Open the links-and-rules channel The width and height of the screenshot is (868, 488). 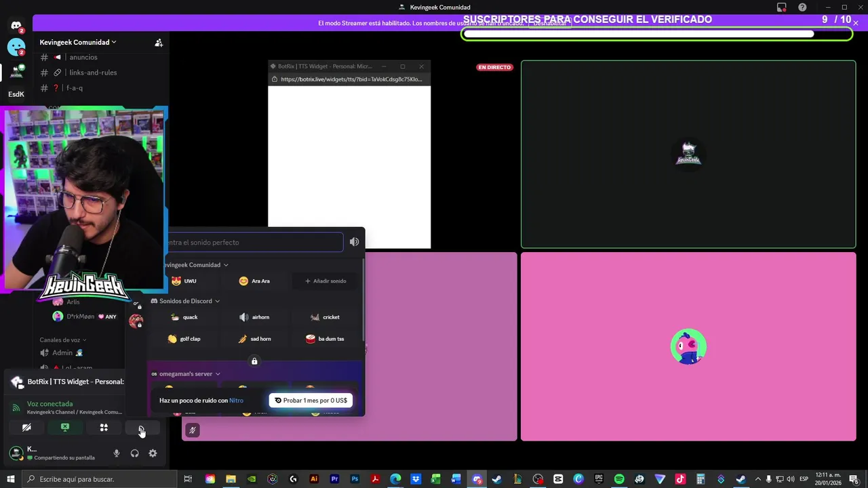tap(93, 73)
